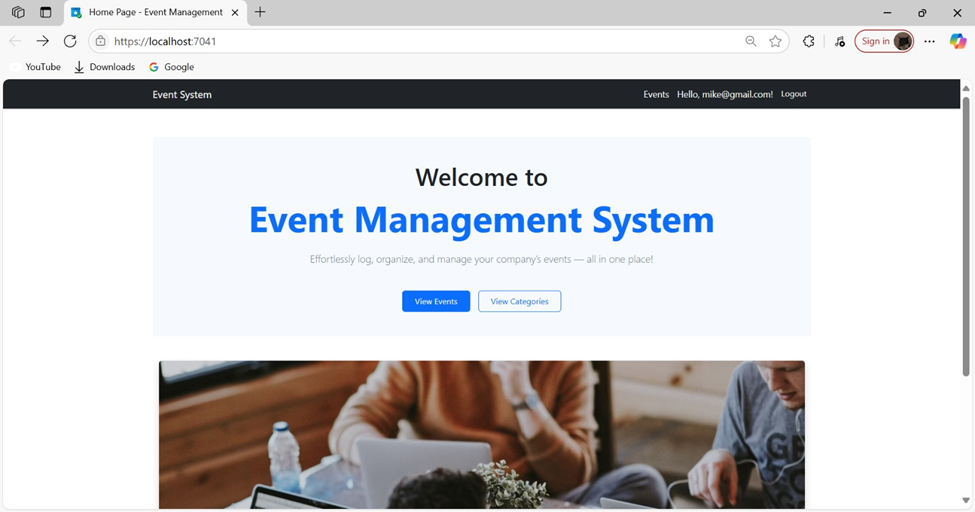Go forward with the browser forward arrow
Screen dimensions: 975x512
[42, 41]
